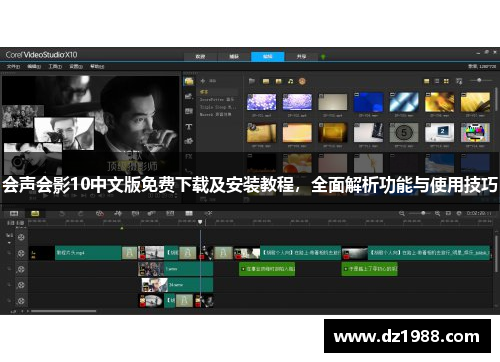Switch library to thumbnail grid view
This screenshot has height=362, width=500.
coord(446,81)
